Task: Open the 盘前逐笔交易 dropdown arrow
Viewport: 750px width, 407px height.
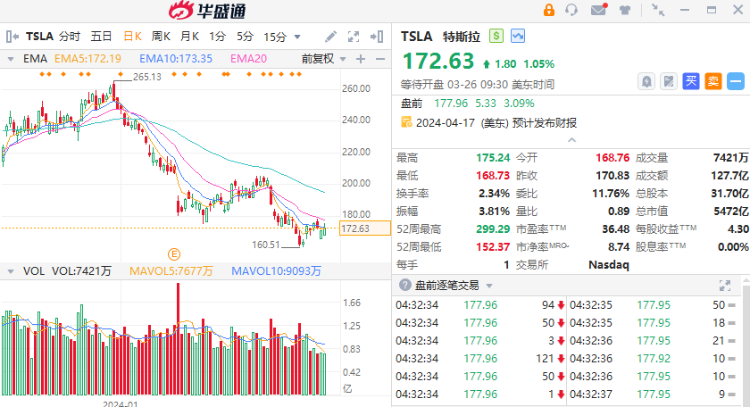Action: click(x=489, y=286)
